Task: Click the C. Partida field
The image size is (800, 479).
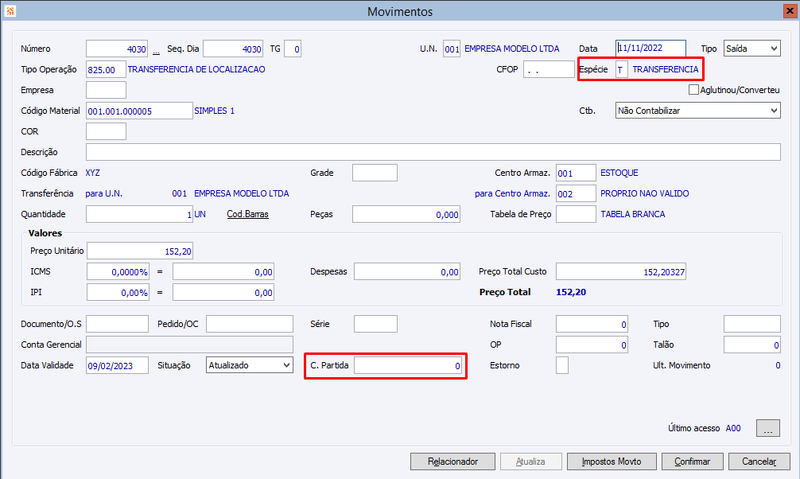Action: coord(408,365)
